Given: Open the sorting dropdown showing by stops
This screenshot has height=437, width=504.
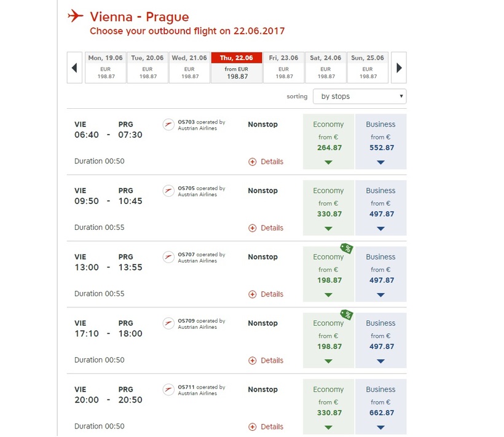Looking at the screenshot, I should (360, 96).
